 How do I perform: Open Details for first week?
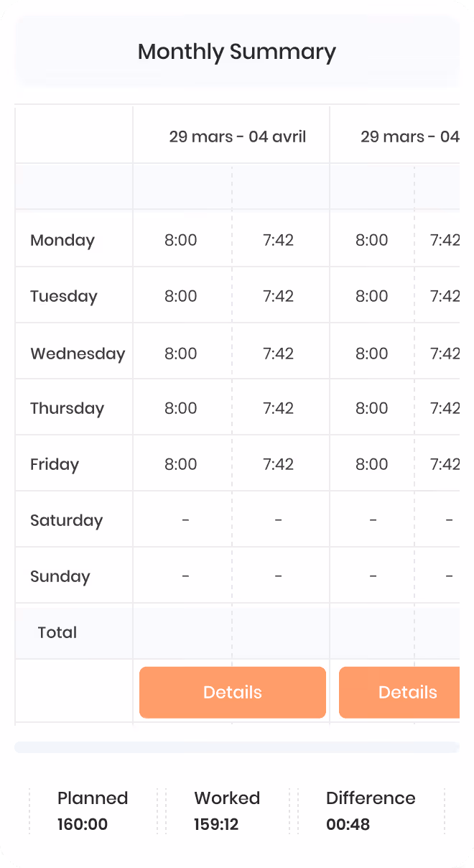(x=233, y=693)
